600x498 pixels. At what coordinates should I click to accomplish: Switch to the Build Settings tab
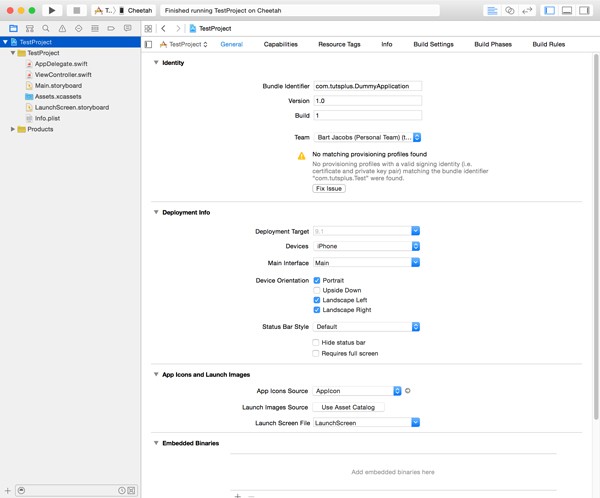[434, 44]
